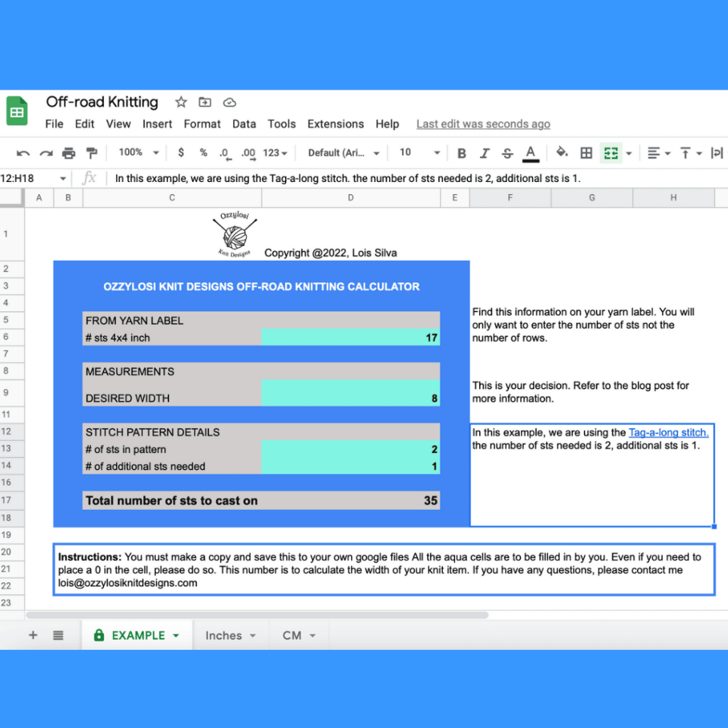The image size is (728, 728).
Task: Toggle strikethrough formatting
Action: pyautogui.click(x=508, y=154)
